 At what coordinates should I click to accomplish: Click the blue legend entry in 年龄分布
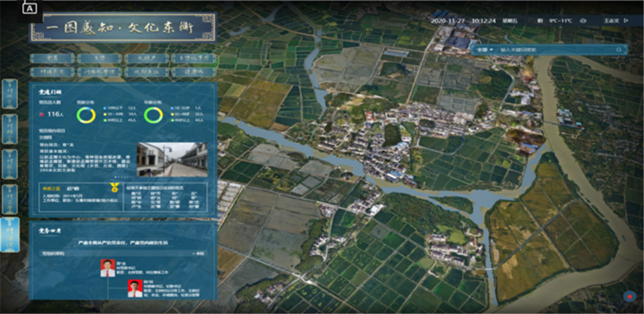(187, 107)
